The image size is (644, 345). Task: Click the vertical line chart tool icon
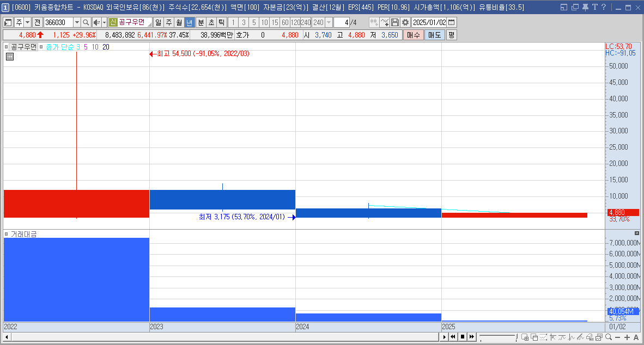click(572, 337)
